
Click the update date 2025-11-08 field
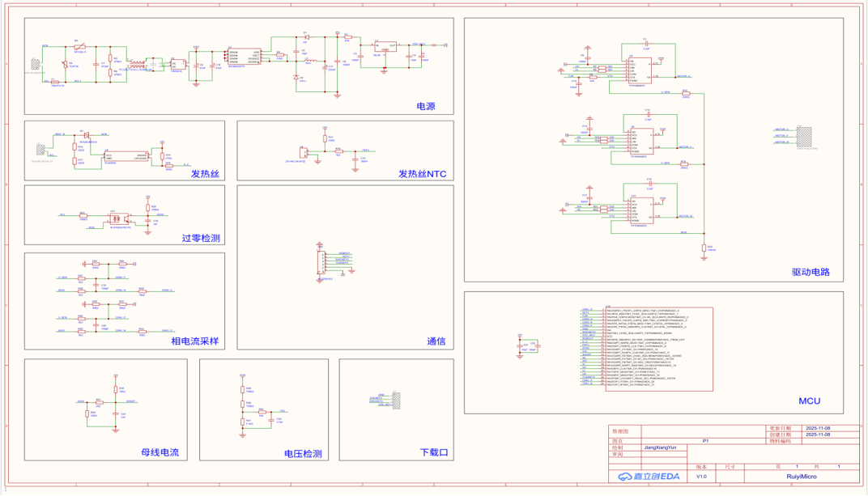818,428
